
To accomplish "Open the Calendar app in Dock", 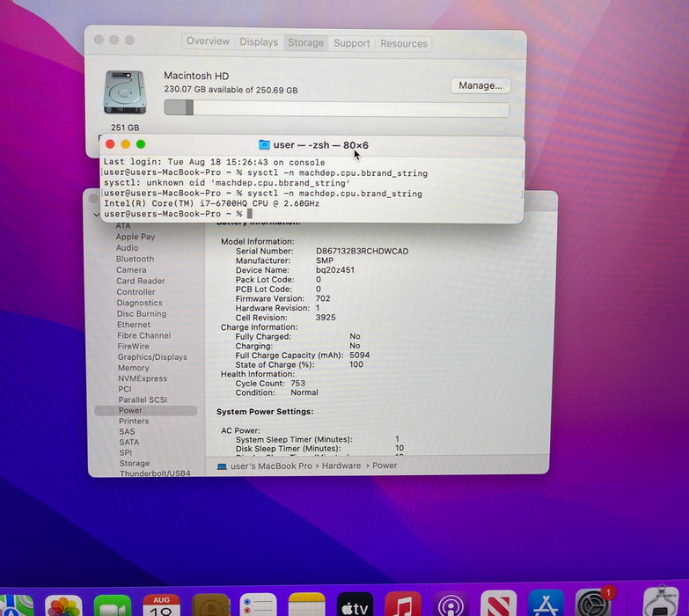I will 161,605.
